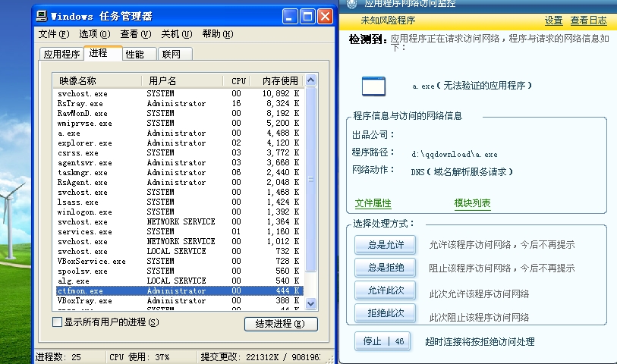Enable show processes from all users checkbox

click(x=57, y=322)
